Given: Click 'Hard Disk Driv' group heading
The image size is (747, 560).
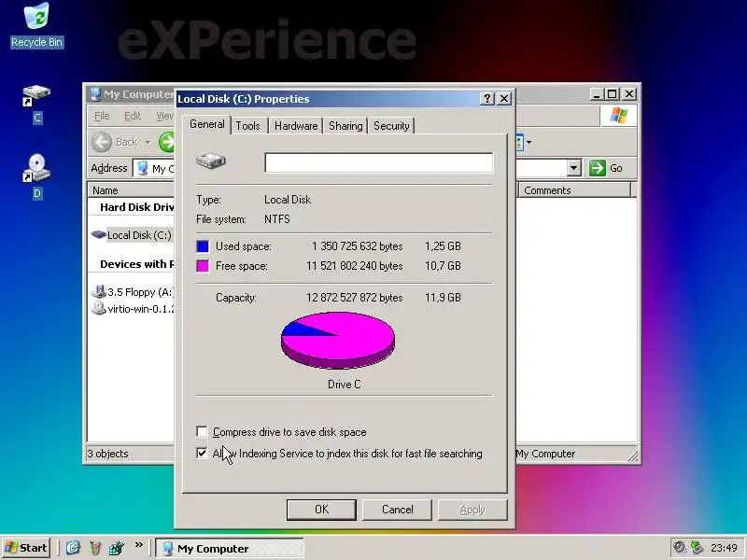Looking at the screenshot, I should [136, 207].
